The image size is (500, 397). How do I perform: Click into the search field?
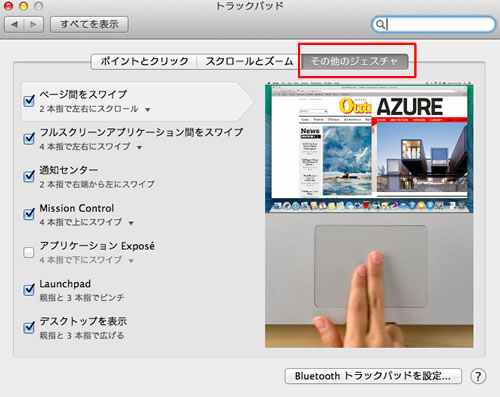(x=433, y=24)
